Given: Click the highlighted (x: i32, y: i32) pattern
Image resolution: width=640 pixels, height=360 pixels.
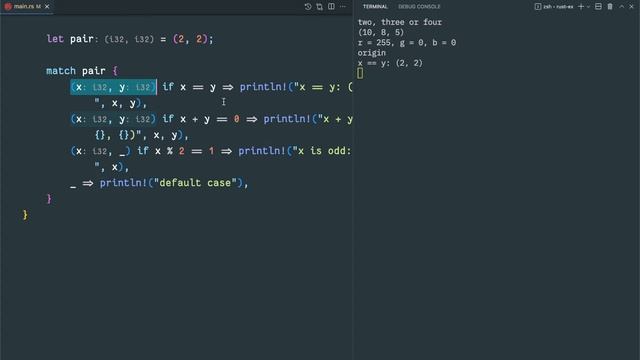Looking at the screenshot, I should click(x=113, y=87).
